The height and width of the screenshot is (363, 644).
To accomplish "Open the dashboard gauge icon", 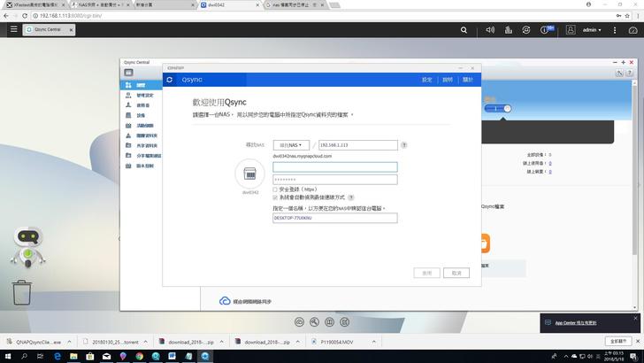I will point(633,29).
